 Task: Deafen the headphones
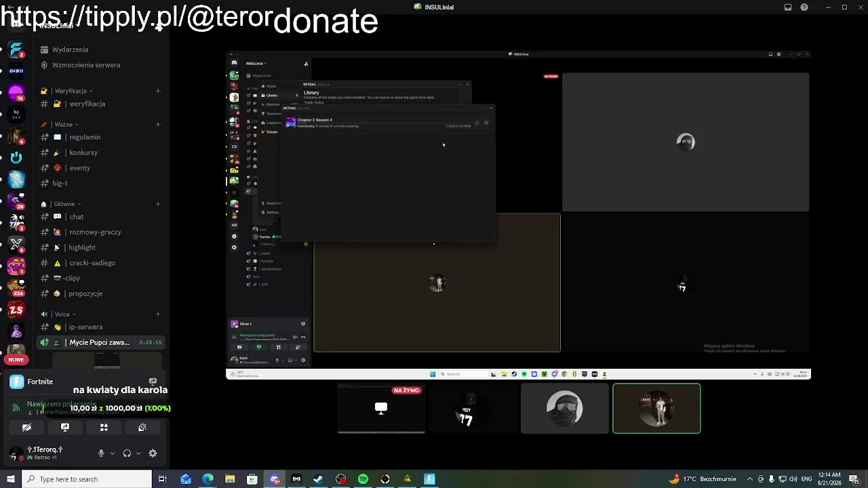coord(127,453)
